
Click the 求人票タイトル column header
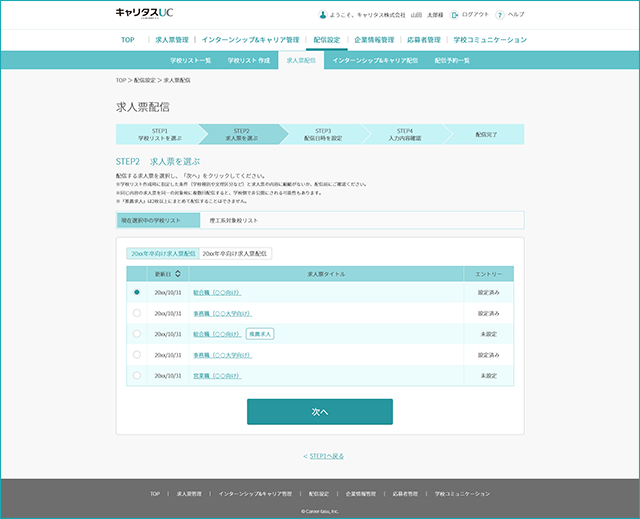pos(326,274)
